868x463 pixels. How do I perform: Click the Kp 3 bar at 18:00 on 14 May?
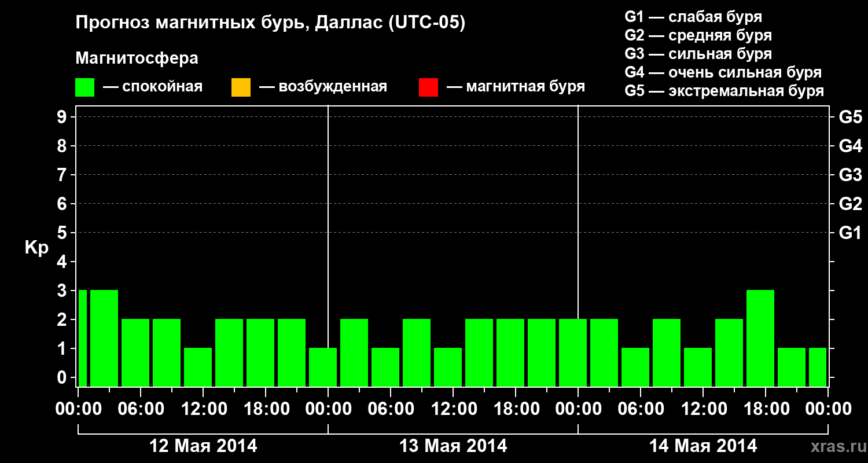point(760,338)
